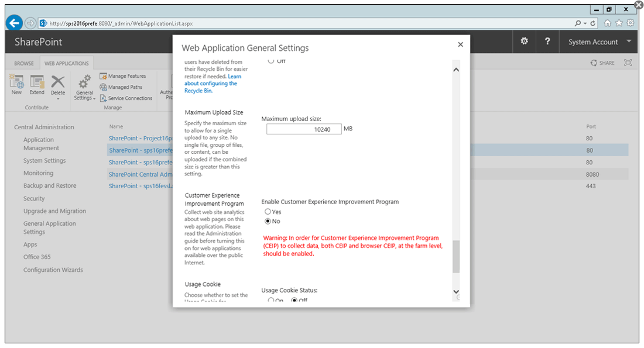Open Application Management in the left navigation
The height and width of the screenshot is (348, 644).
pos(41,144)
